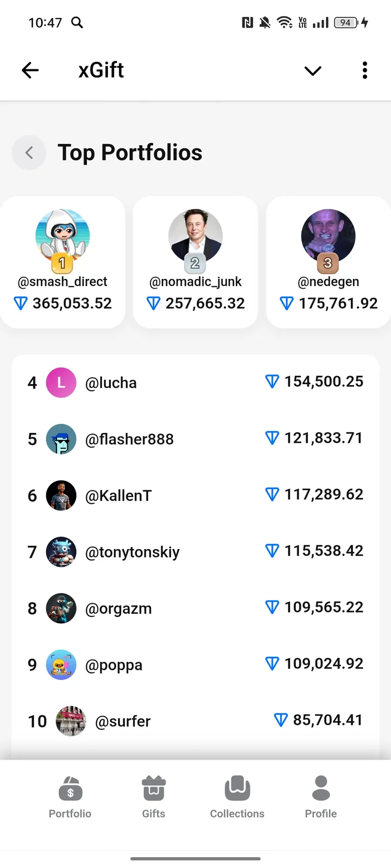The image size is (391, 868).
Task: Open @orgazm portfolio row
Action: (x=195, y=608)
